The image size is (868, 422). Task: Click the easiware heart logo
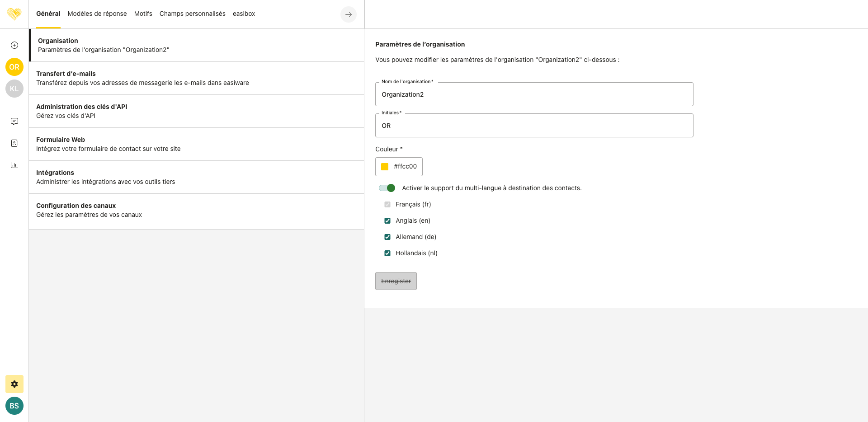click(x=14, y=14)
